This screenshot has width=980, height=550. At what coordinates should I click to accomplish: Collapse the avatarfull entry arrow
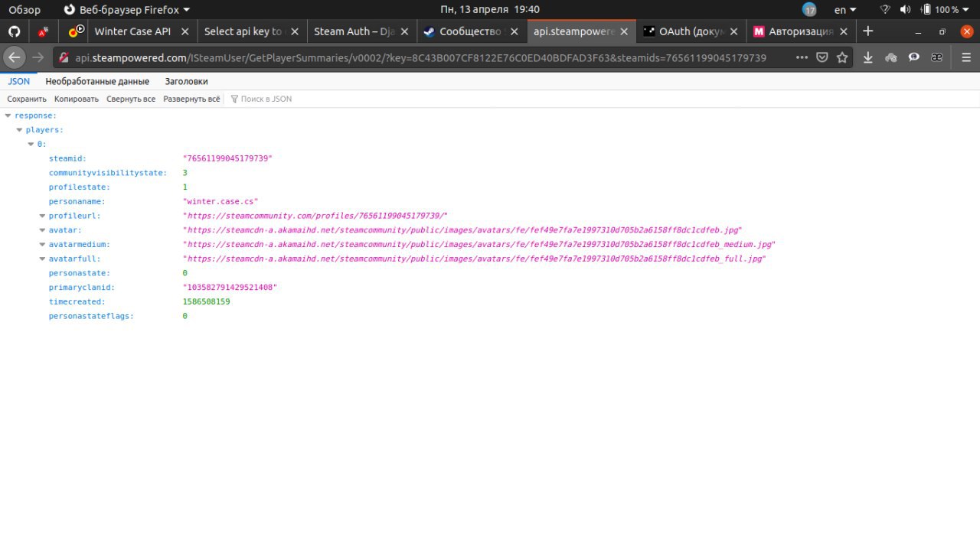point(43,259)
